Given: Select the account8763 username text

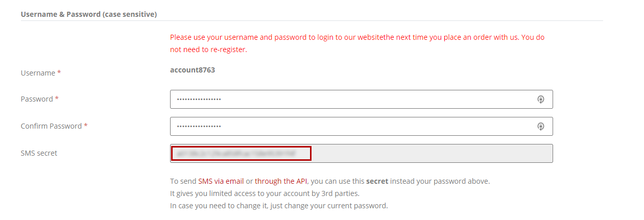Looking at the screenshot, I should click(x=193, y=70).
